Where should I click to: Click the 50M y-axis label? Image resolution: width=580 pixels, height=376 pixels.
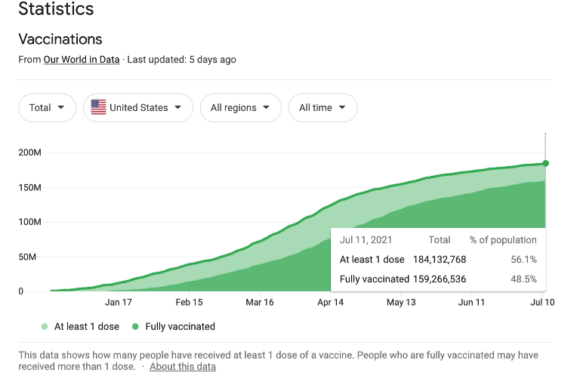point(27,257)
